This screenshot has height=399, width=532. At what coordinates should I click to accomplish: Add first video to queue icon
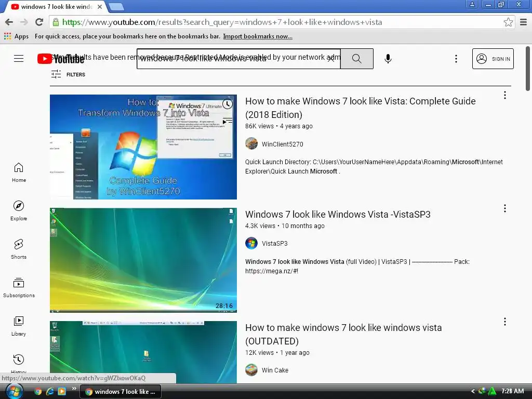228,121
